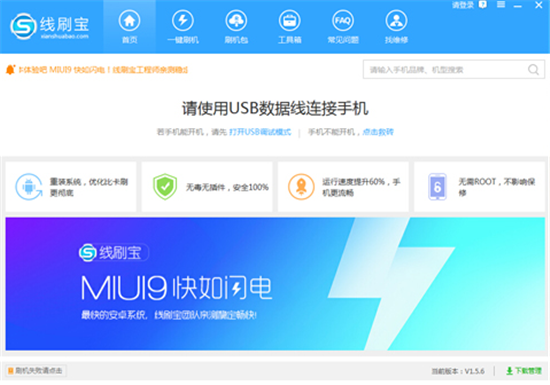Open the 工具箱 toolbox tab
Viewport: 550px width, 385px height.
(x=289, y=27)
